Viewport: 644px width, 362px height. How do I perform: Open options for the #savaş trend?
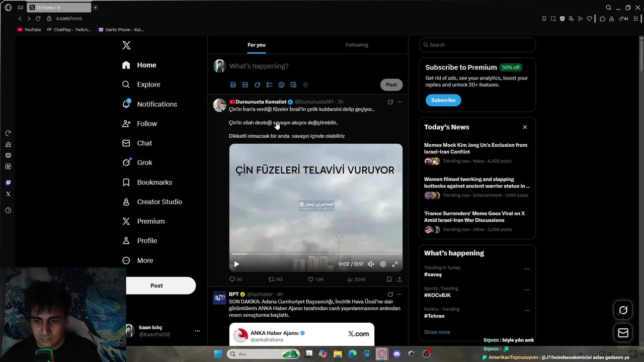click(527, 269)
